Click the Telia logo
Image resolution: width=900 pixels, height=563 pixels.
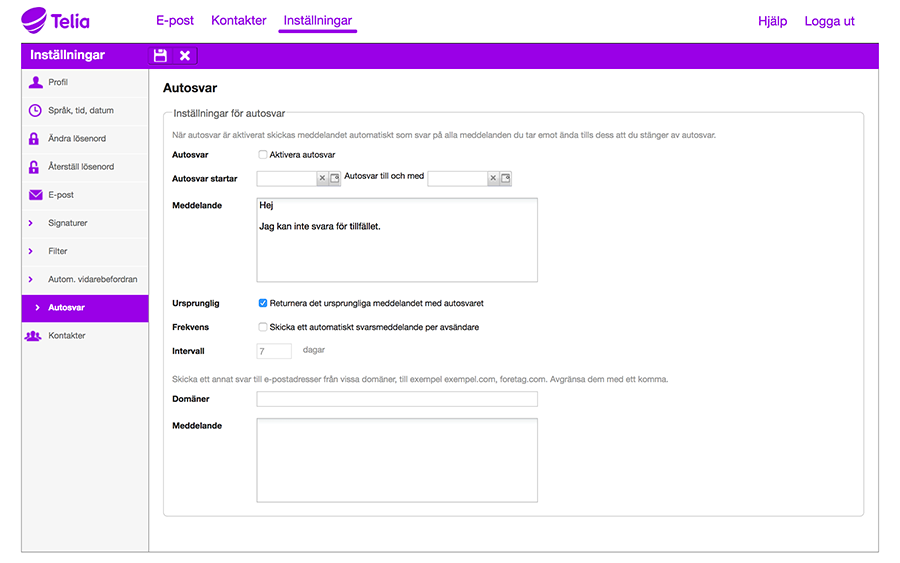[60, 21]
